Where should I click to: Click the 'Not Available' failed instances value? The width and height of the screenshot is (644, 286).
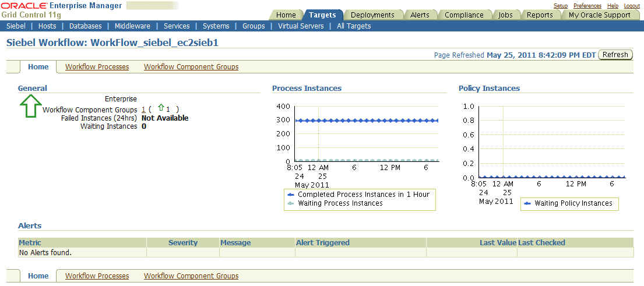[165, 118]
